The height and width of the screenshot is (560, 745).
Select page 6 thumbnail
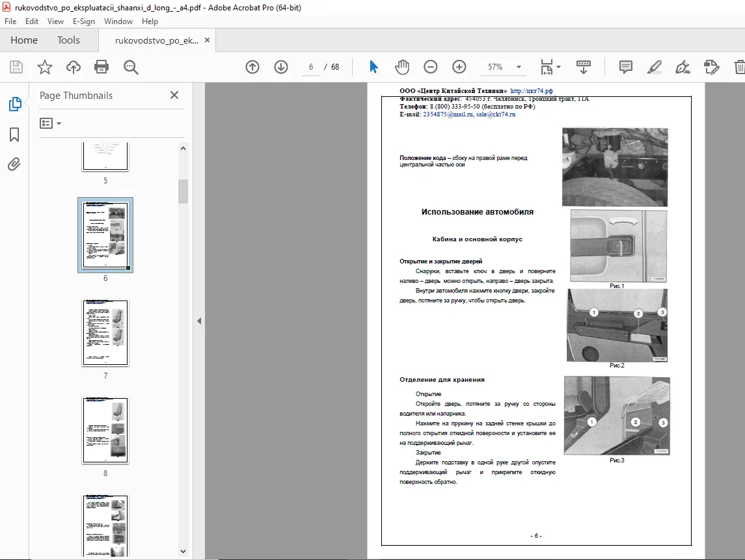click(x=105, y=235)
